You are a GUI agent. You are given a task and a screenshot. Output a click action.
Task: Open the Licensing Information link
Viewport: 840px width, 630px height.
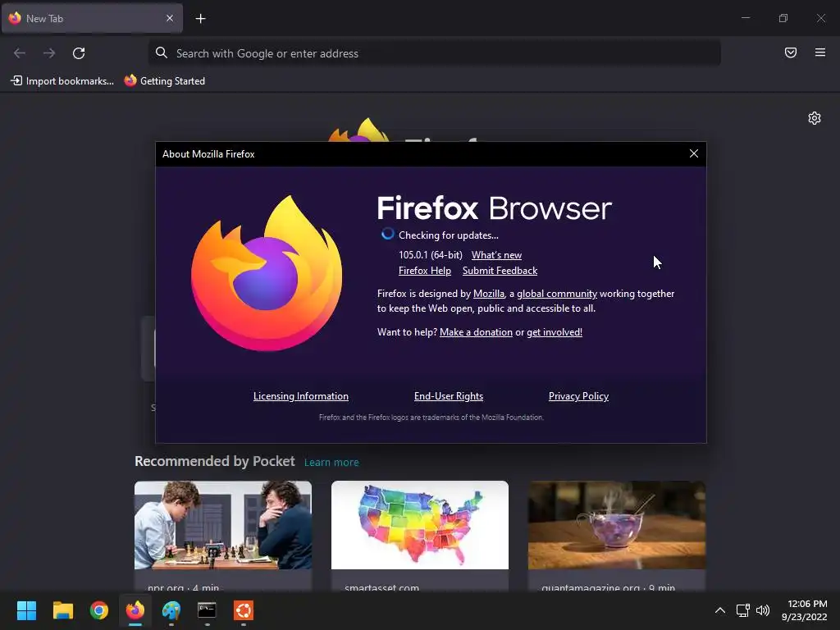pos(301,396)
